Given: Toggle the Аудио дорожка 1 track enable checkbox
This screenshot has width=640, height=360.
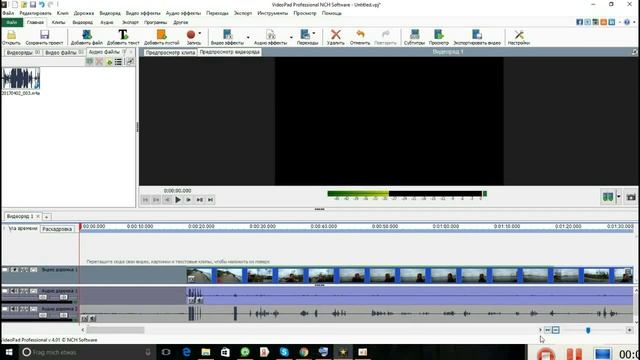Looking at the screenshot, I should pos(5,291).
